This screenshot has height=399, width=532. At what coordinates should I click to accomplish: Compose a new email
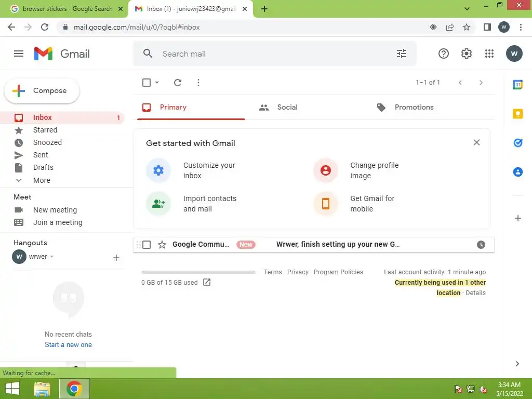(x=42, y=90)
